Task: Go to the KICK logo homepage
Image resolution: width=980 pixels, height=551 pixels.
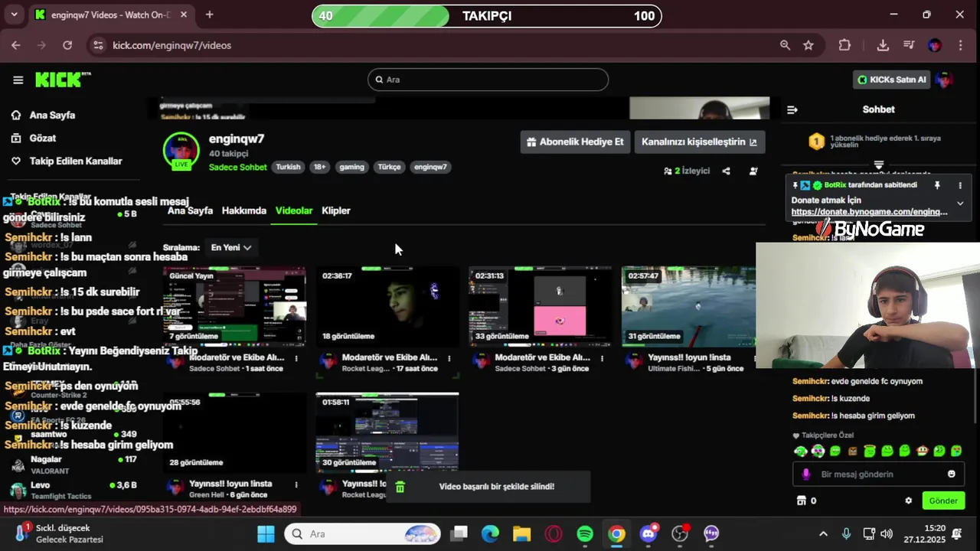Action: click(x=63, y=80)
